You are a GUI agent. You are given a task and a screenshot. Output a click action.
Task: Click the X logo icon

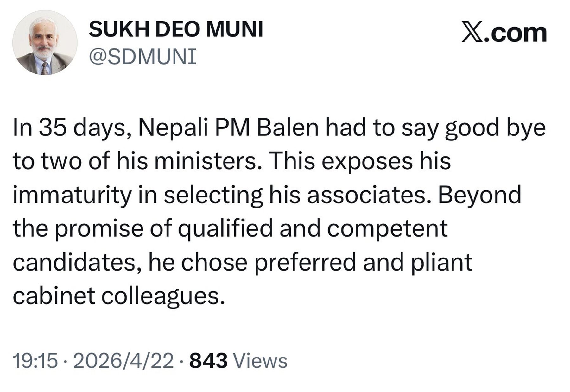(x=471, y=32)
